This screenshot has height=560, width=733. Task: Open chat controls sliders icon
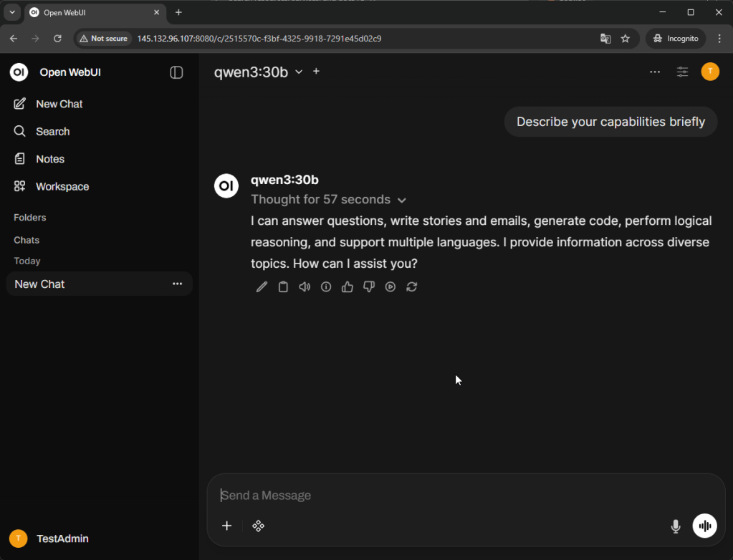point(682,72)
